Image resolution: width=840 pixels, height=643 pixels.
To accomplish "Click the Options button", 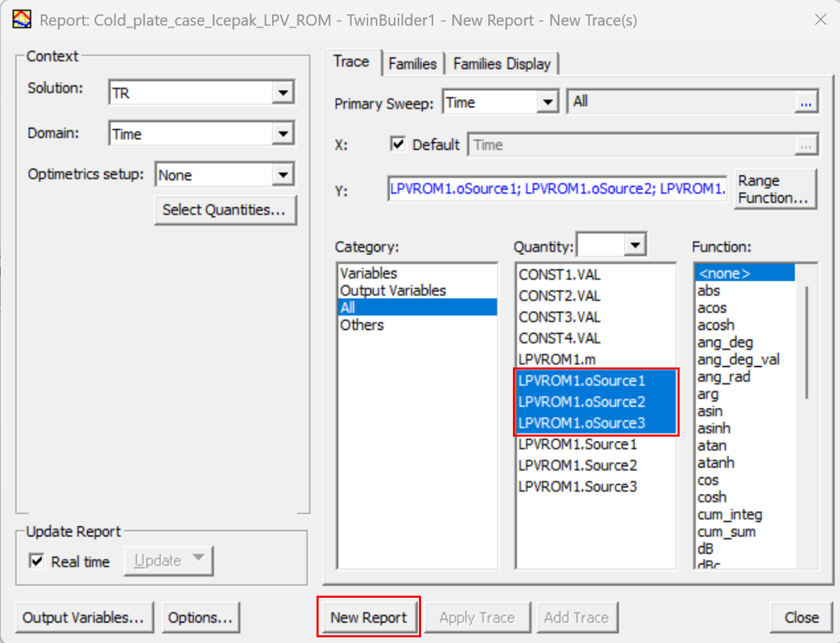I will tap(201, 618).
